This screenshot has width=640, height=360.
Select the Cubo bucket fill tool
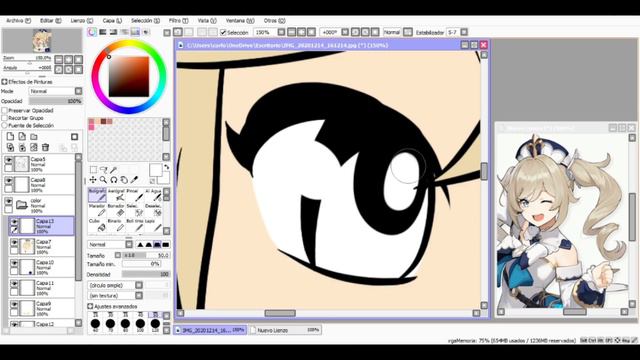point(97,226)
